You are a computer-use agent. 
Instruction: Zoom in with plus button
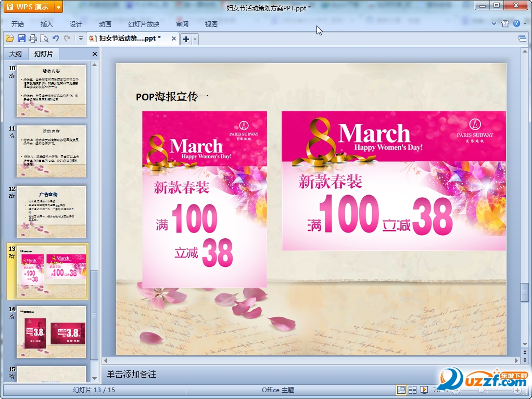point(517,391)
